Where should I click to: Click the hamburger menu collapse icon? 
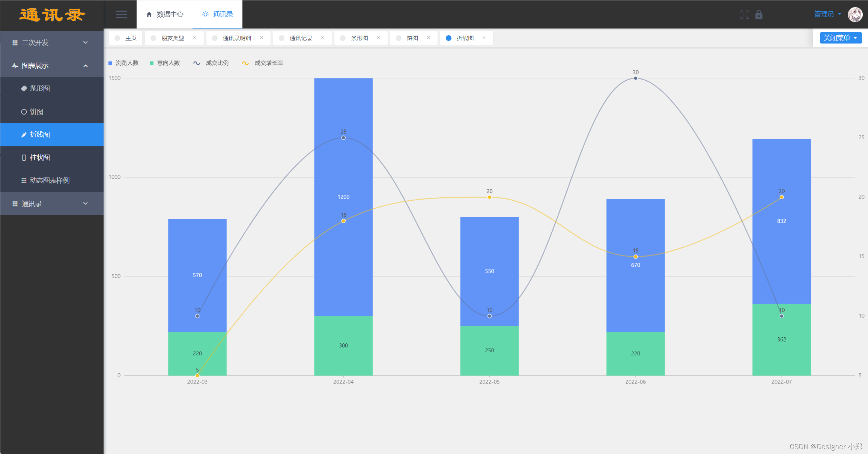pyautogui.click(x=121, y=15)
